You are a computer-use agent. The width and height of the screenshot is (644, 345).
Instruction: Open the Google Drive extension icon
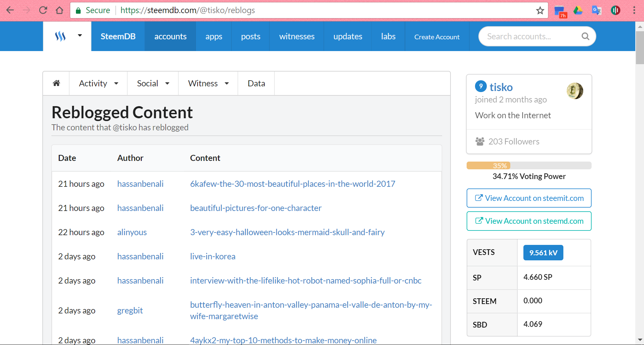tap(578, 10)
